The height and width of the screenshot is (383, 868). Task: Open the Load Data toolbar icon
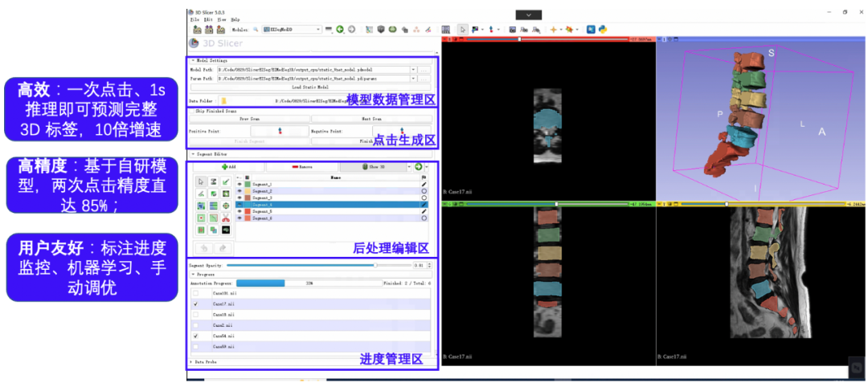(198, 29)
